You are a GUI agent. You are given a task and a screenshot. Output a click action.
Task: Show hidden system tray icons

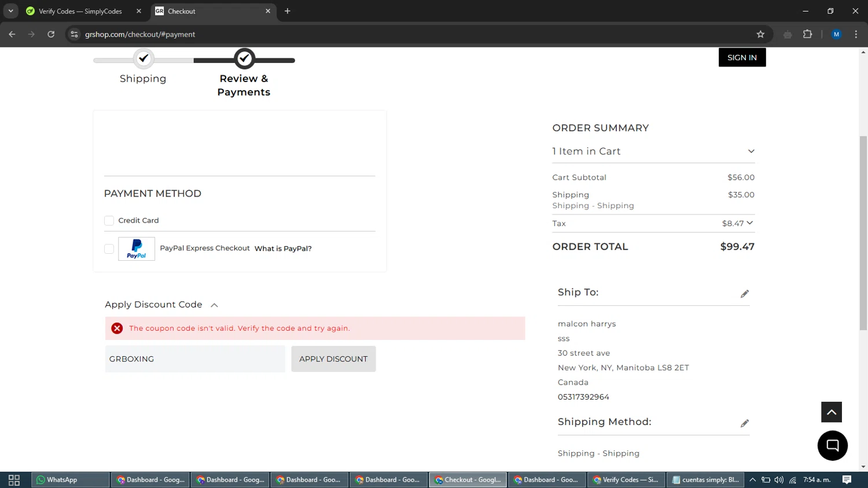752,480
